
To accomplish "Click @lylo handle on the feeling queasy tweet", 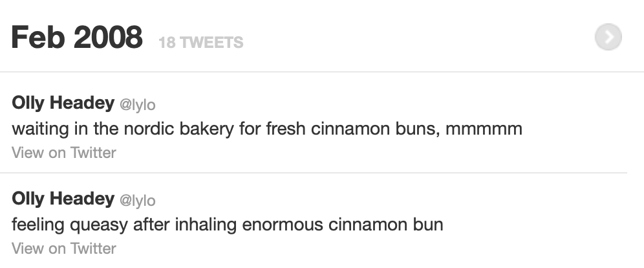I will tap(138, 200).
